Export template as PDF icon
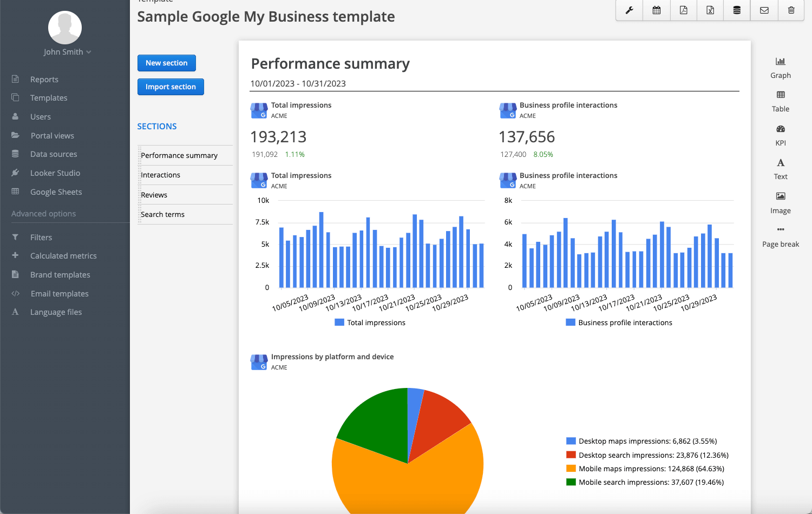The image size is (812, 514). click(683, 10)
